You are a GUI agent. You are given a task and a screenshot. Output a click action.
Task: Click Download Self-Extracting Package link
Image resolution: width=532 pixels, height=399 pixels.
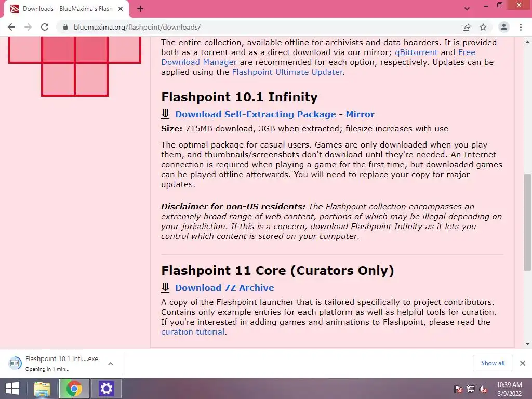pos(255,114)
